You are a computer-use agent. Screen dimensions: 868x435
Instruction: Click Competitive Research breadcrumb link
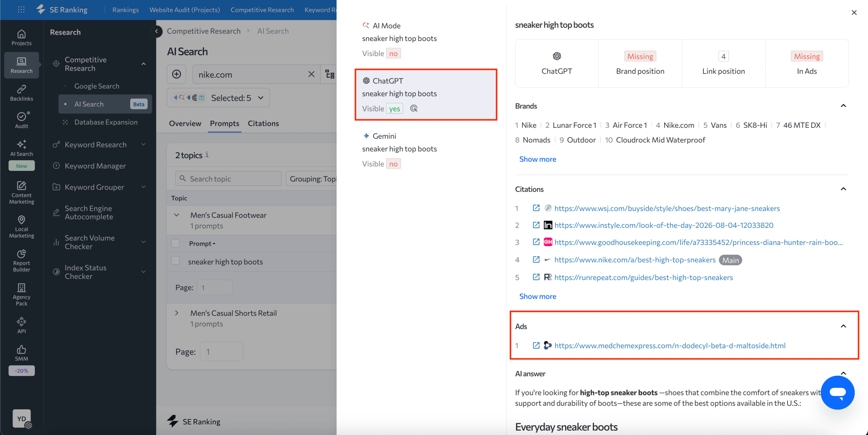coord(204,31)
